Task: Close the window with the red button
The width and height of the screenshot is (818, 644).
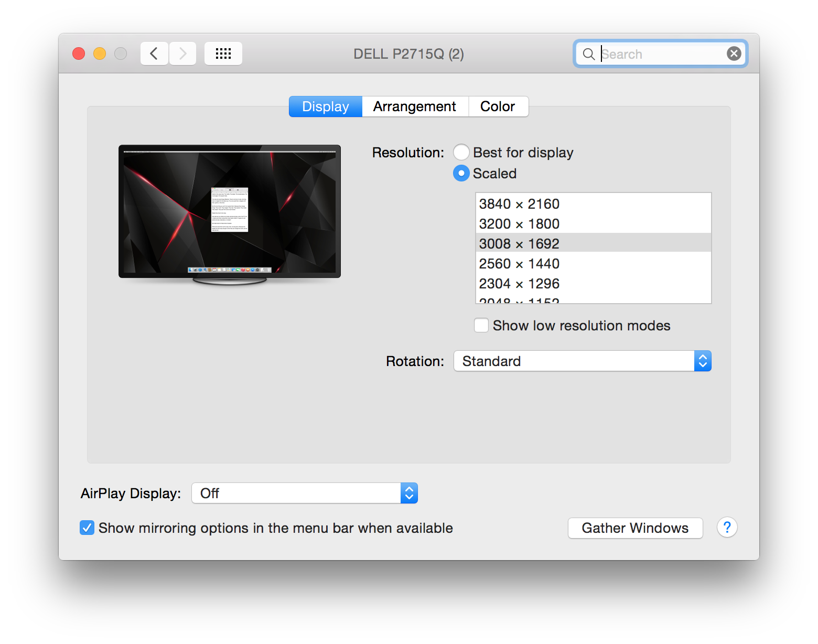Action: (x=79, y=53)
